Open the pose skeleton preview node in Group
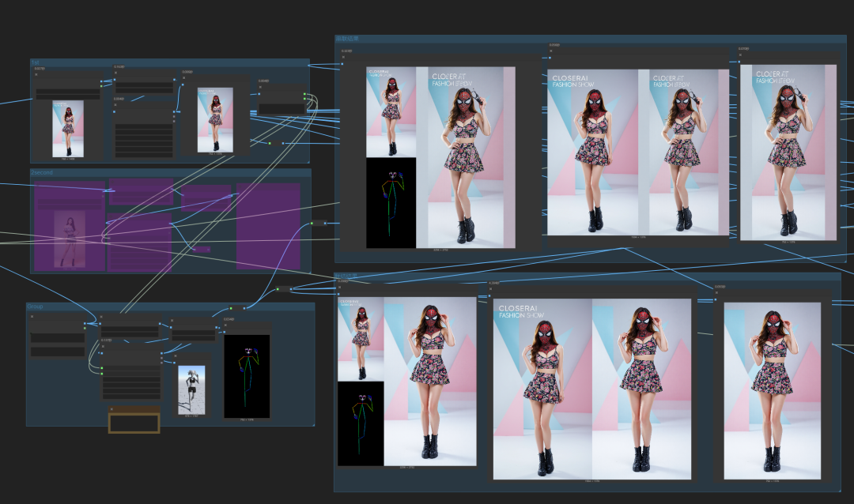Screen dimensions: 854x504 click(x=247, y=377)
